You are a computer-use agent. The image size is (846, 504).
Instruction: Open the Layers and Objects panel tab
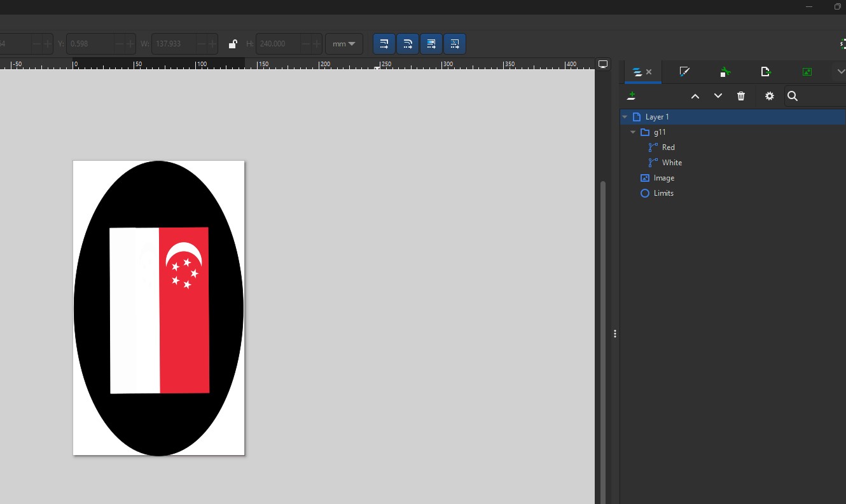click(x=637, y=72)
